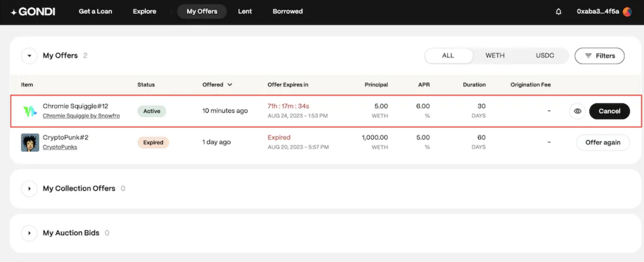Expand My Auction Bids section
644x262 pixels.
pyautogui.click(x=29, y=233)
